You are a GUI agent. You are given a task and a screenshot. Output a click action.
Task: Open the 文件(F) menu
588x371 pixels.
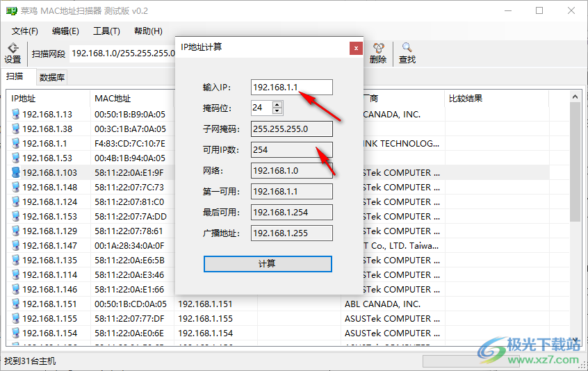tap(25, 31)
